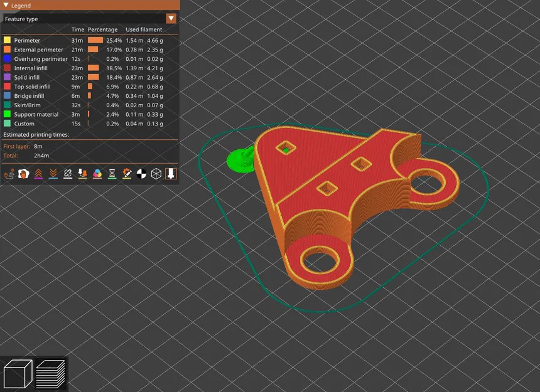Toggle Print pauses hourglass icon
The height and width of the screenshot is (392, 540).
(112, 174)
